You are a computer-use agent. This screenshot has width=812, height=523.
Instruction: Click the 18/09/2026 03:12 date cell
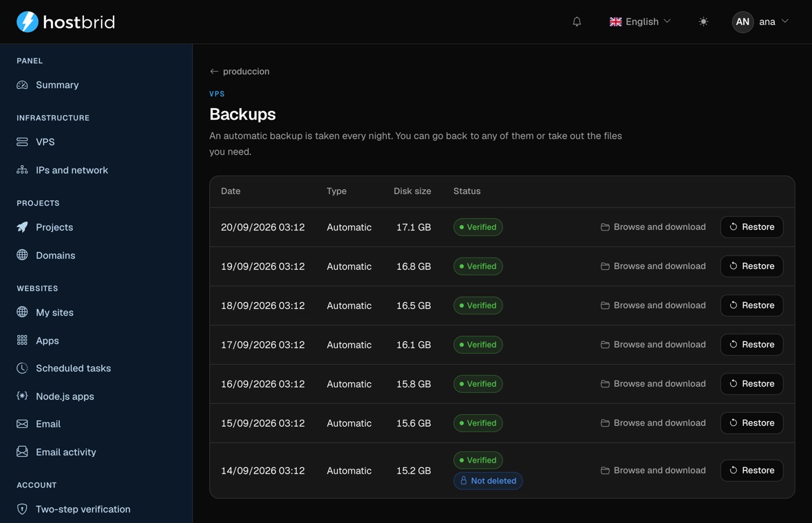263,306
